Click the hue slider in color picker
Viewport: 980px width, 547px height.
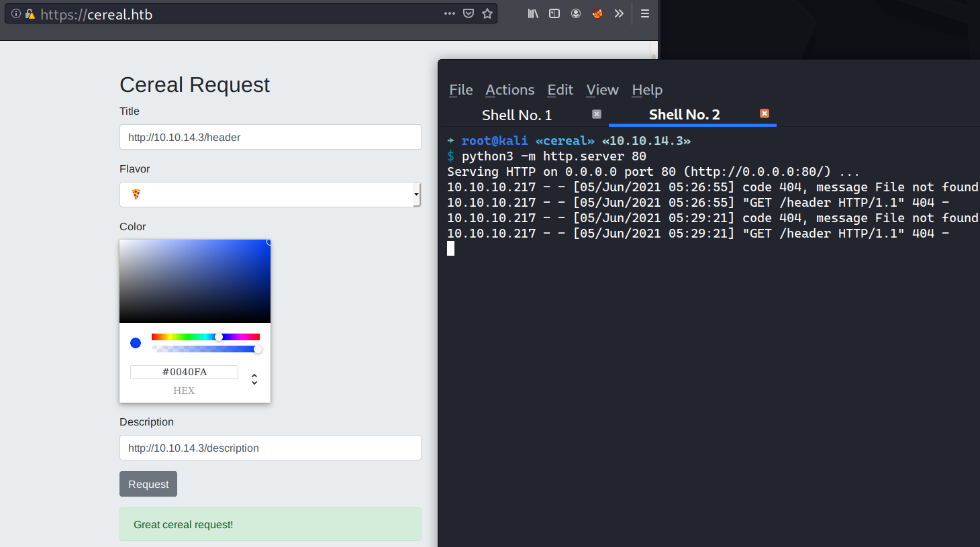pos(205,337)
